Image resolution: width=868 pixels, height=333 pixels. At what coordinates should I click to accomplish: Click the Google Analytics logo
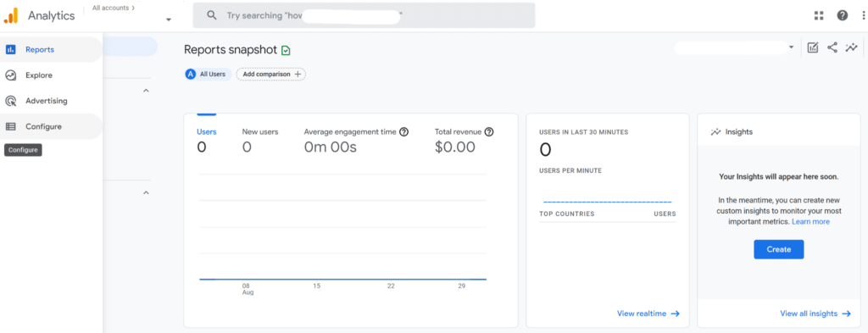(11, 15)
